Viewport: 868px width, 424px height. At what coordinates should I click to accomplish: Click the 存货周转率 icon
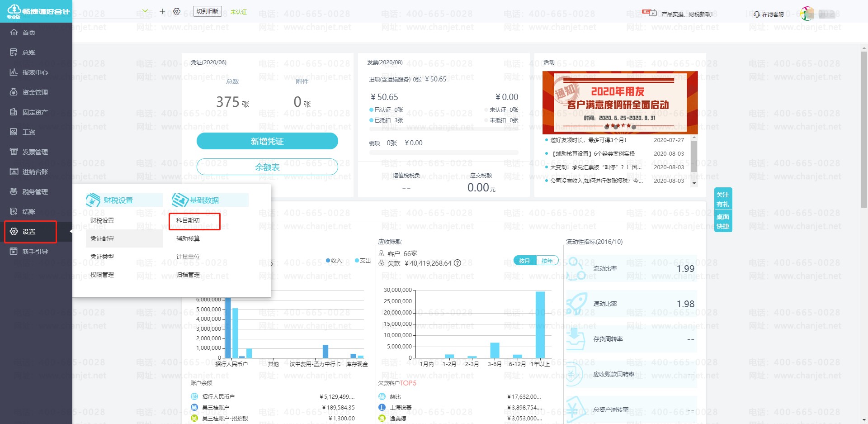[576, 339]
